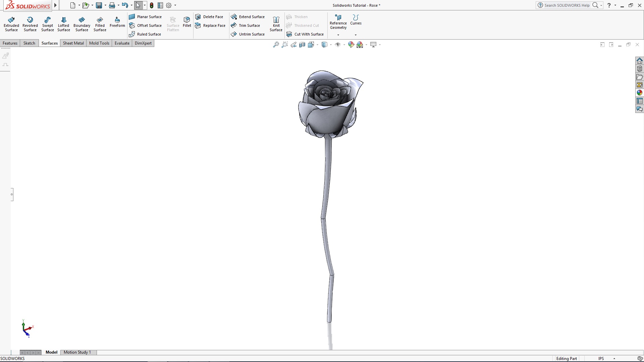Click the Planar Surface button
Image resolution: width=644 pixels, height=362 pixels.
(146, 16)
